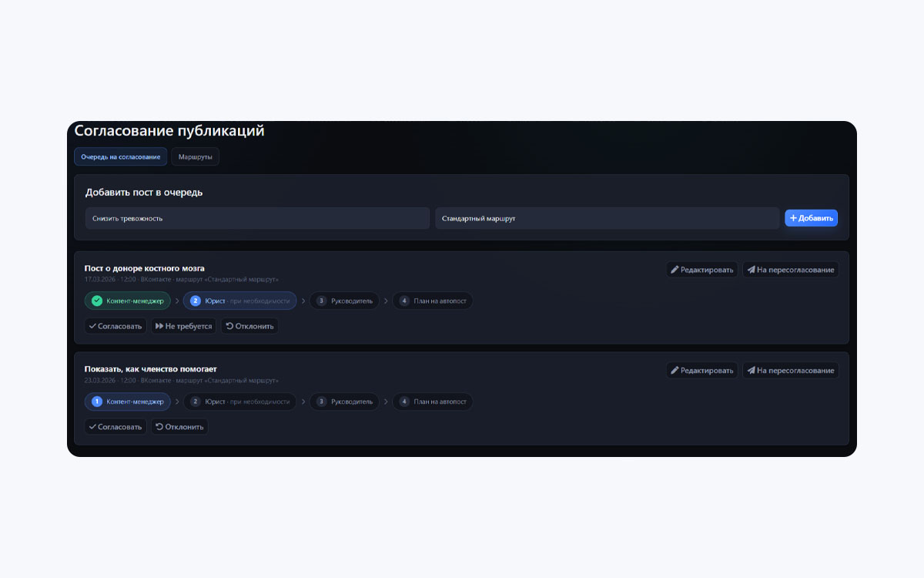Click the title «Показать, как членство помогает»
Screen dimensions: 924x578
[x=151, y=368]
